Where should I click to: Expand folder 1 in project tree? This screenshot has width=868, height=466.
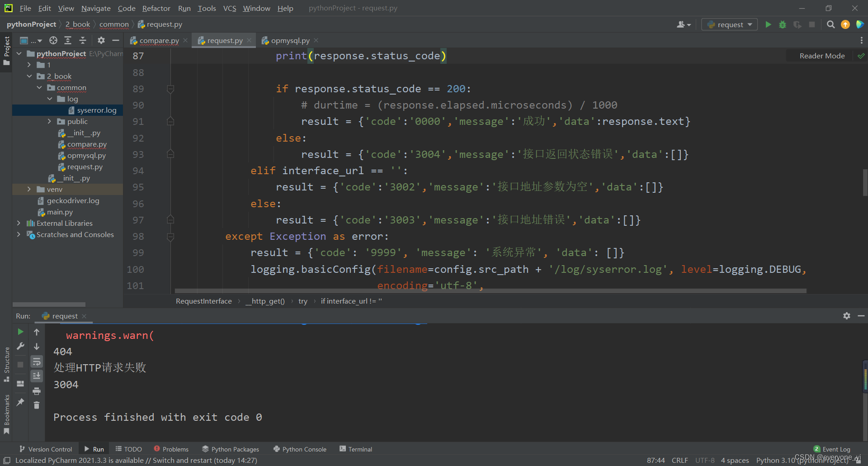(x=29, y=65)
